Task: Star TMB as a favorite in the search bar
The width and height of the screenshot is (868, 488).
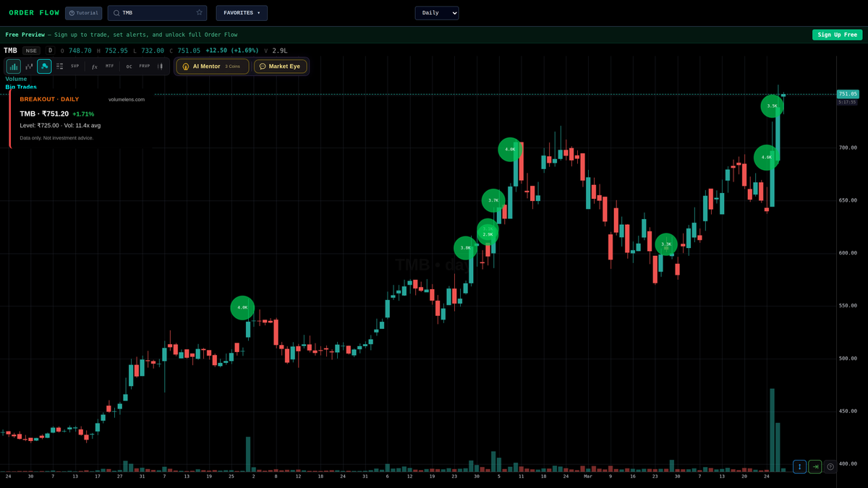Action: (x=199, y=12)
